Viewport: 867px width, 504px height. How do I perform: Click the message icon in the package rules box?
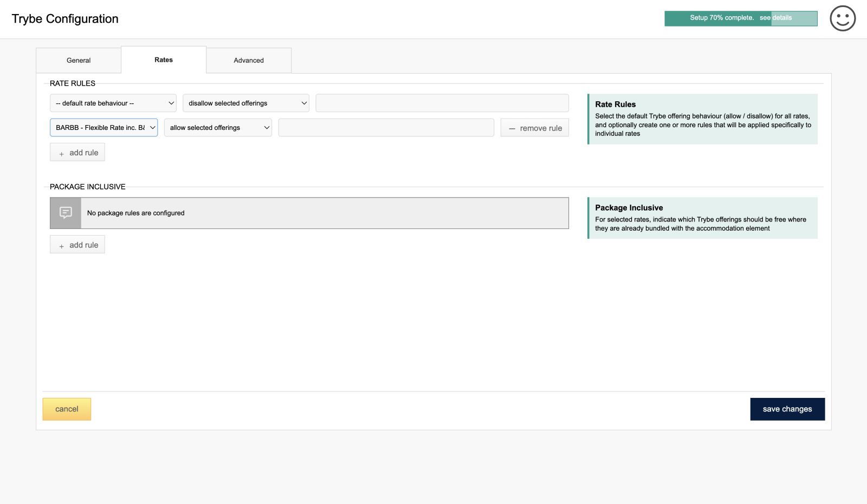click(x=66, y=213)
